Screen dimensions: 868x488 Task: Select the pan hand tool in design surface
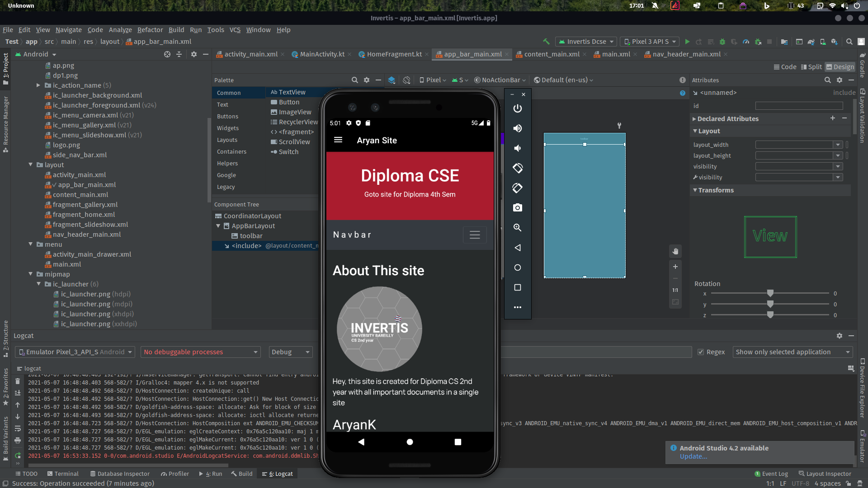(x=675, y=251)
